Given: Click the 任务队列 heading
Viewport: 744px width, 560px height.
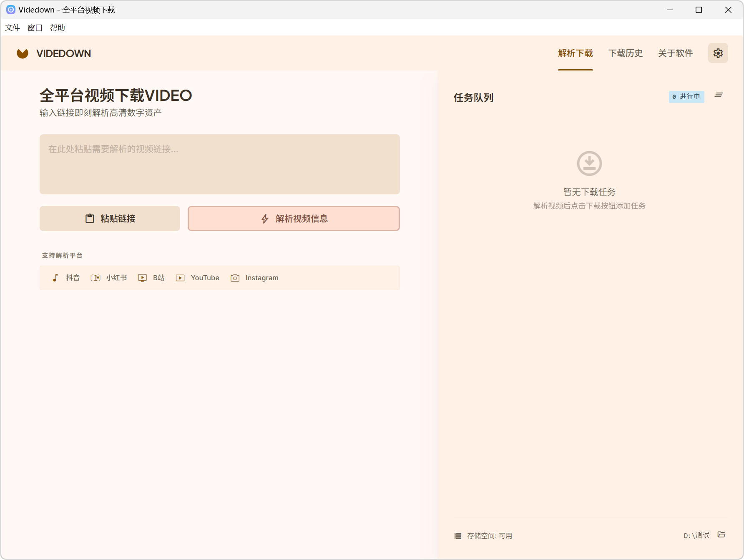Looking at the screenshot, I should click(473, 98).
